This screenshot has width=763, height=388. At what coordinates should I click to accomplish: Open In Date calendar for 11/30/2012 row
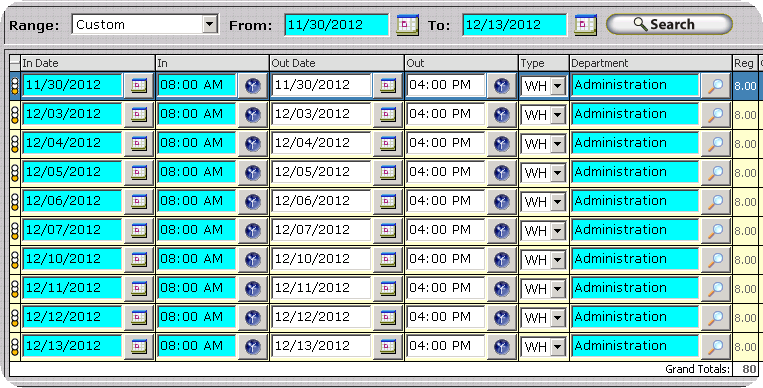pos(139,86)
